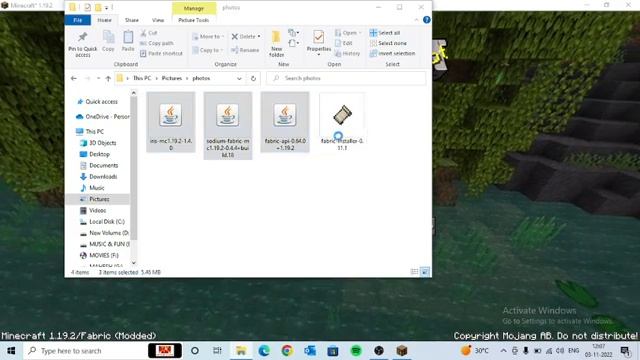The image size is (640, 360).
Task: Open the File tab
Action: pos(78,20)
